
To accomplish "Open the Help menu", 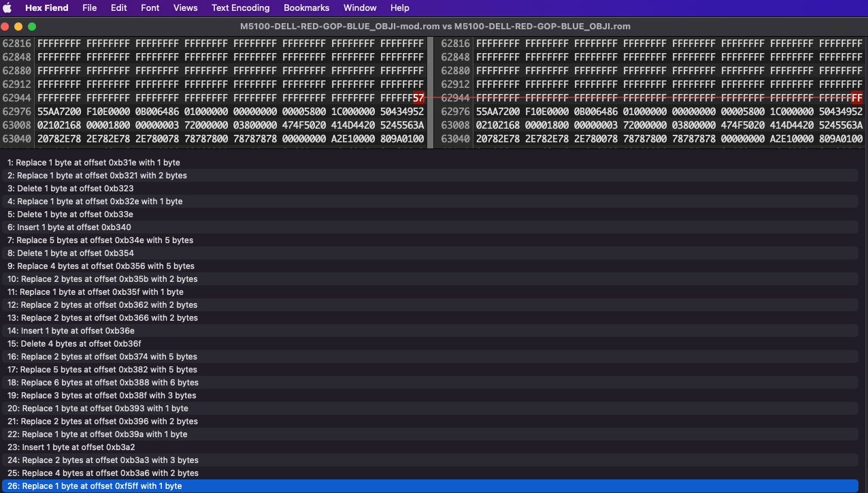I will (400, 8).
